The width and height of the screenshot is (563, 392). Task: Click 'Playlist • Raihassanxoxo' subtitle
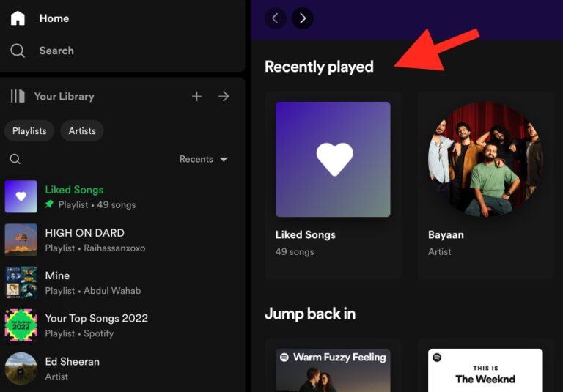[x=95, y=248]
